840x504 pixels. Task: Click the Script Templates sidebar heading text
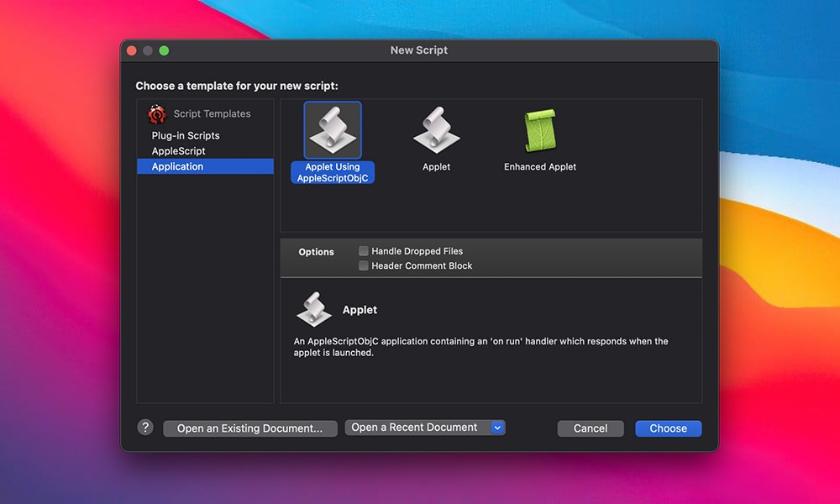click(x=212, y=114)
